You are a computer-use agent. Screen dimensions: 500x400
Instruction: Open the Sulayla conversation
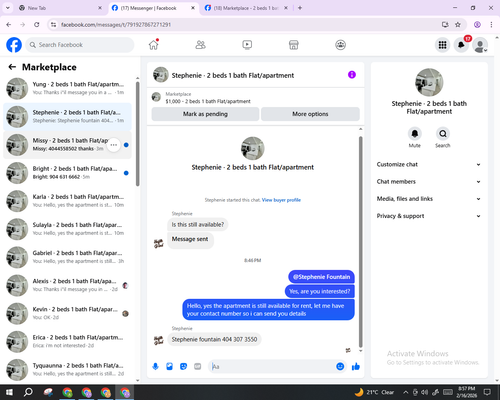[x=67, y=229]
